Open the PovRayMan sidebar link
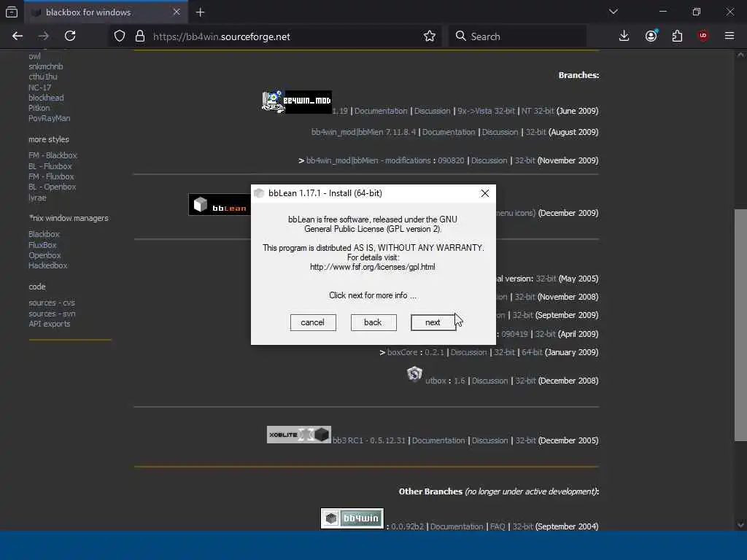Image resolution: width=747 pixels, height=560 pixels. coord(49,118)
